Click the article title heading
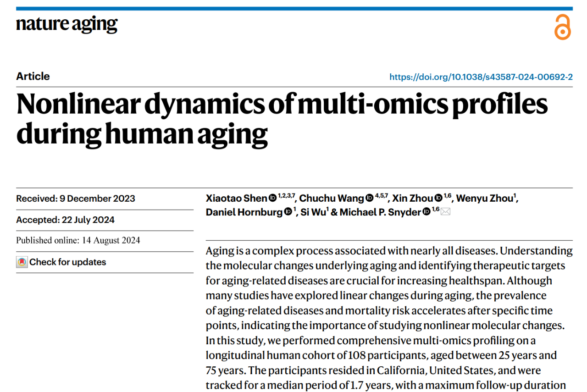 coord(282,118)
